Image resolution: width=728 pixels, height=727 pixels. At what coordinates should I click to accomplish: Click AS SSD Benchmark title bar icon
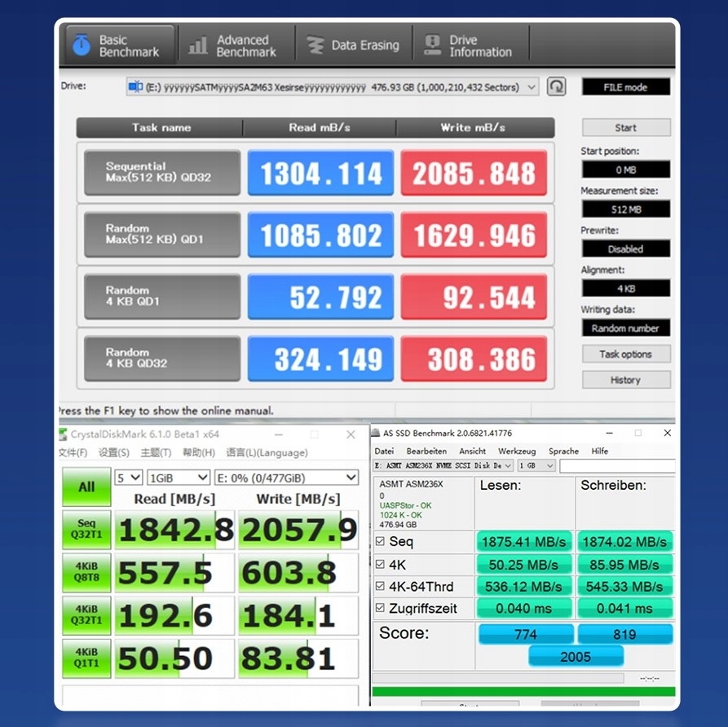pyautogui.click(x=376, y=433)
